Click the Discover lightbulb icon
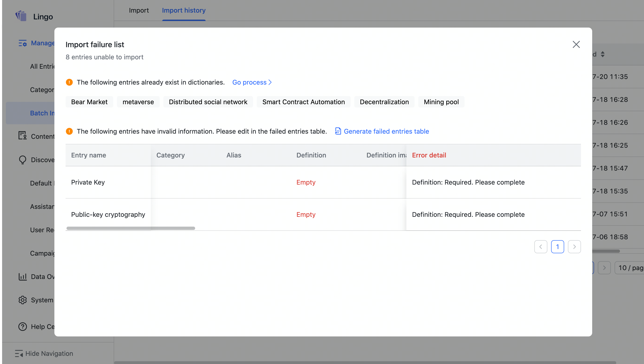This screenshot has width=644, height=364. click(22, 160)
